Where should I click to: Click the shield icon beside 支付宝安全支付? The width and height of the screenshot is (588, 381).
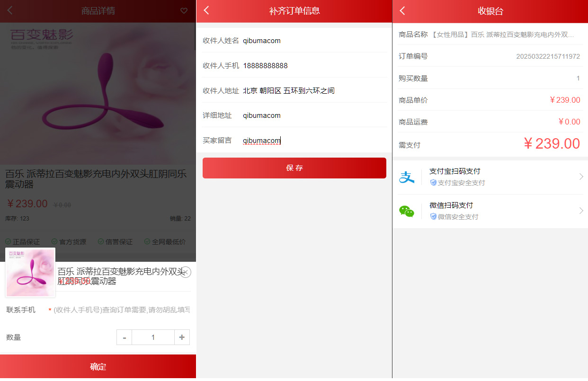(433, 183)
